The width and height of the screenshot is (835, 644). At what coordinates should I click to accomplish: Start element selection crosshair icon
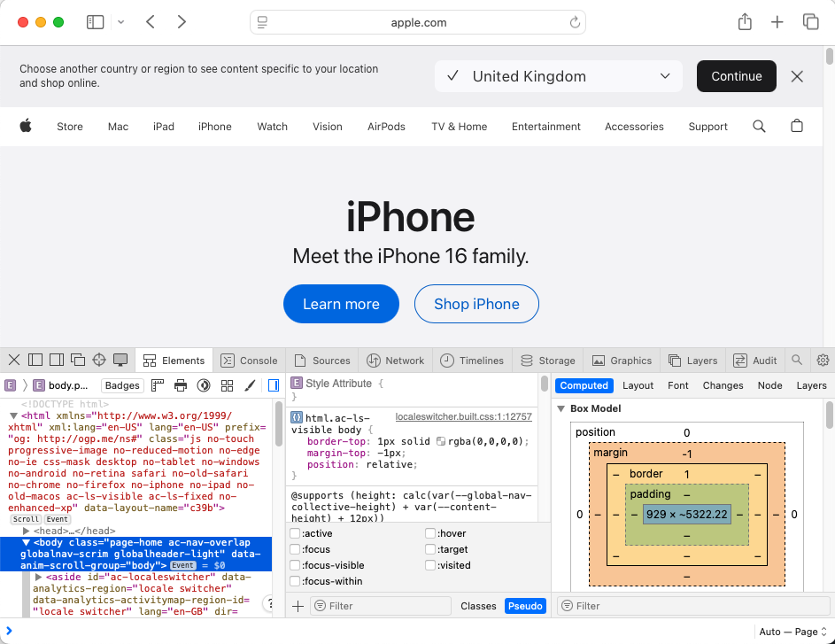click(x=99, y=360)
